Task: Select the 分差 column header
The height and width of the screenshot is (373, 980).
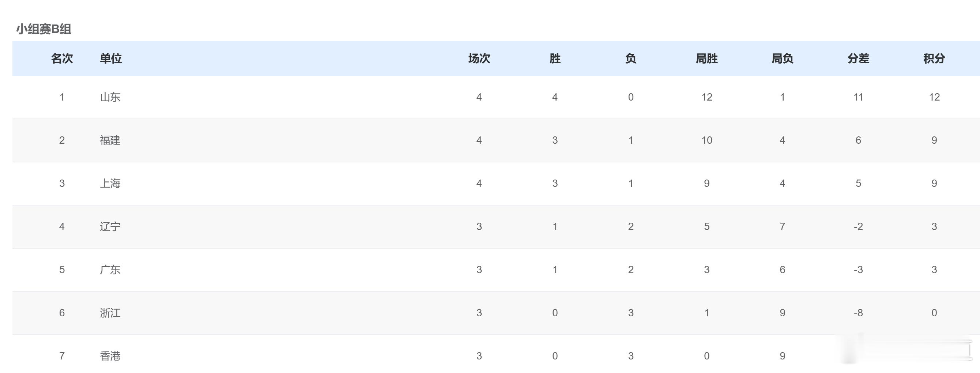Action: click(858, 59)
